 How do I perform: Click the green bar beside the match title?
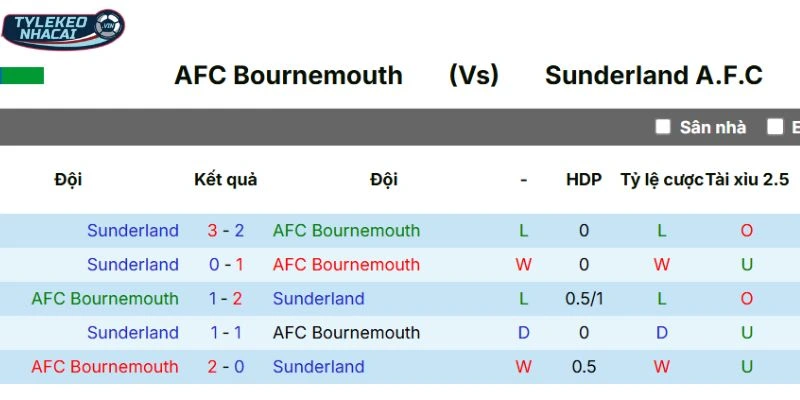[x=22, y=76]
